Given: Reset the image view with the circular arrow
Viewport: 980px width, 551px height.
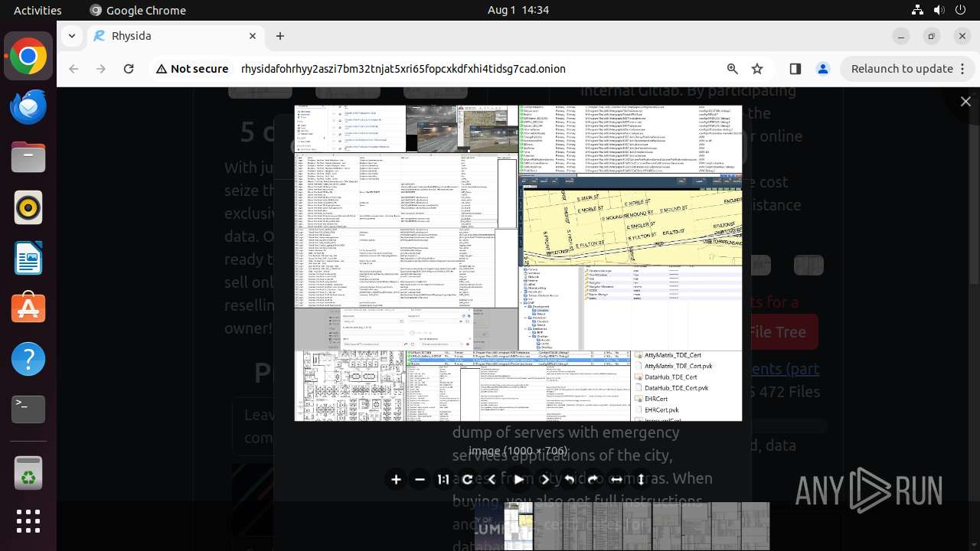Looking at the screenshot, I should (467, 480).
